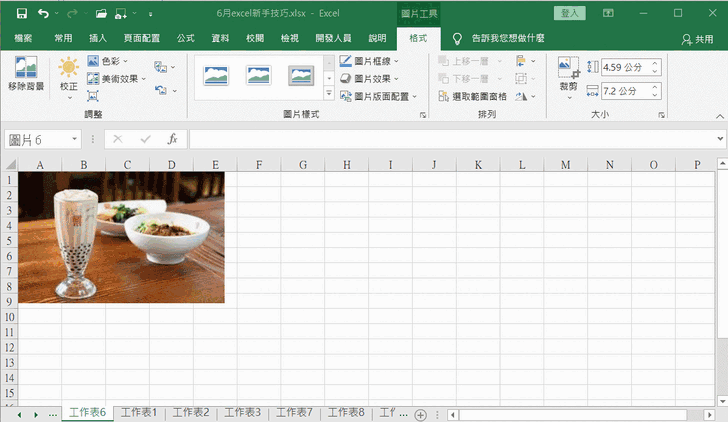Save the workbook using the quick-access icon
This screenshot has height=422, width=728.
tap(17, 14)
